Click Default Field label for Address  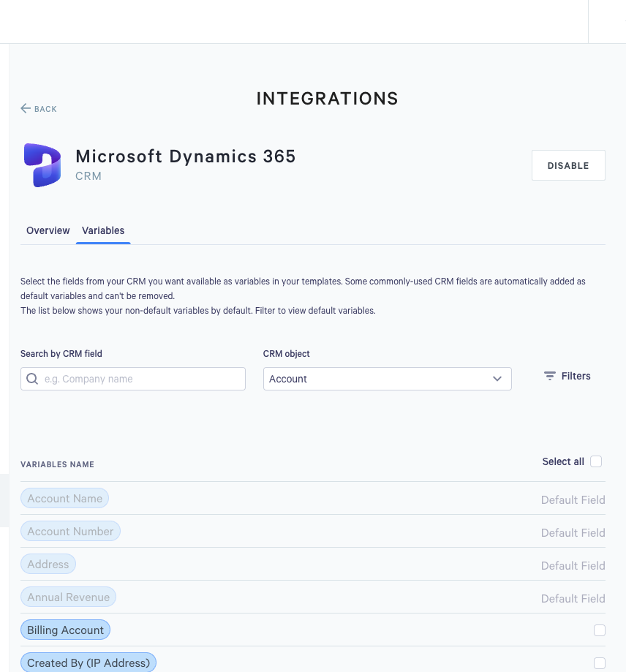(x=573, y=566)
